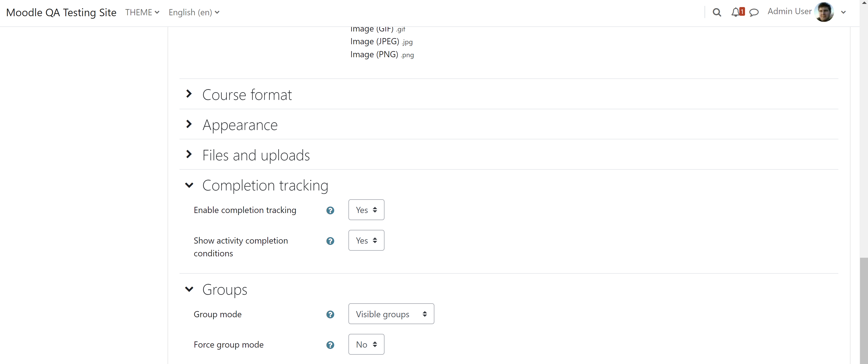The height and width of the screenshot is (364, 868).
Task: Show help for Group mode
Action: [x=330, y=315]
